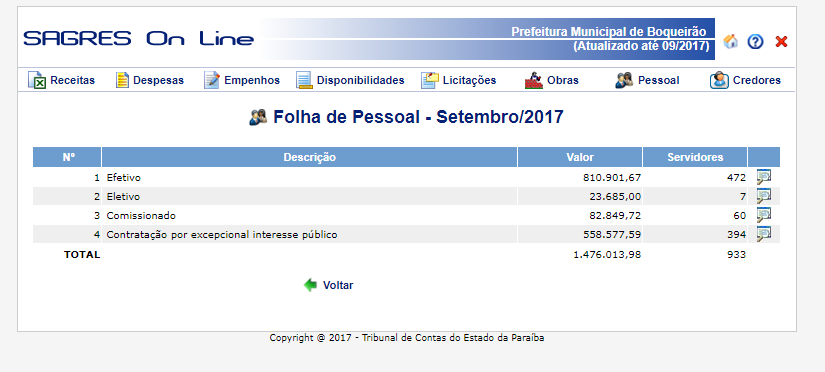Go to the Pessoal section
825x372 pixels.
coord(647,80)
